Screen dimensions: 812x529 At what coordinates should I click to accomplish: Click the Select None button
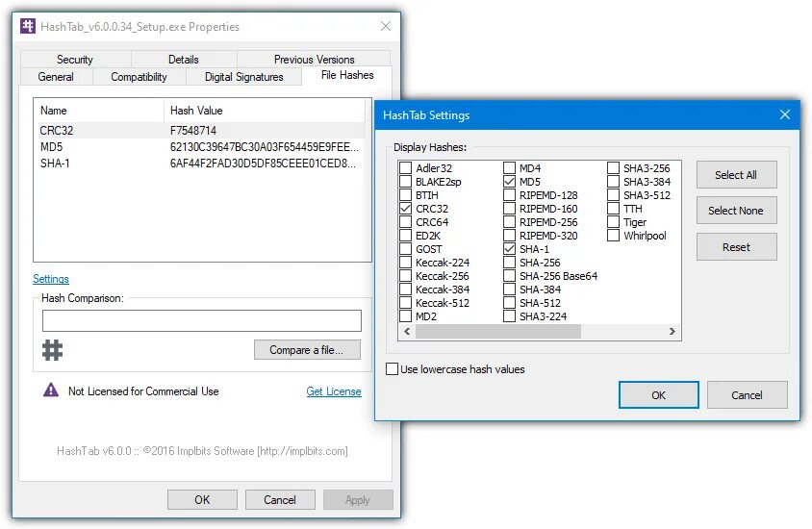736,211
